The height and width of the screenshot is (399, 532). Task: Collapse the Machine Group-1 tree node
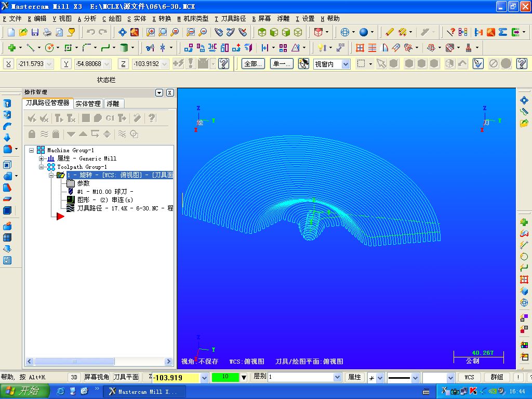point(32,150)
